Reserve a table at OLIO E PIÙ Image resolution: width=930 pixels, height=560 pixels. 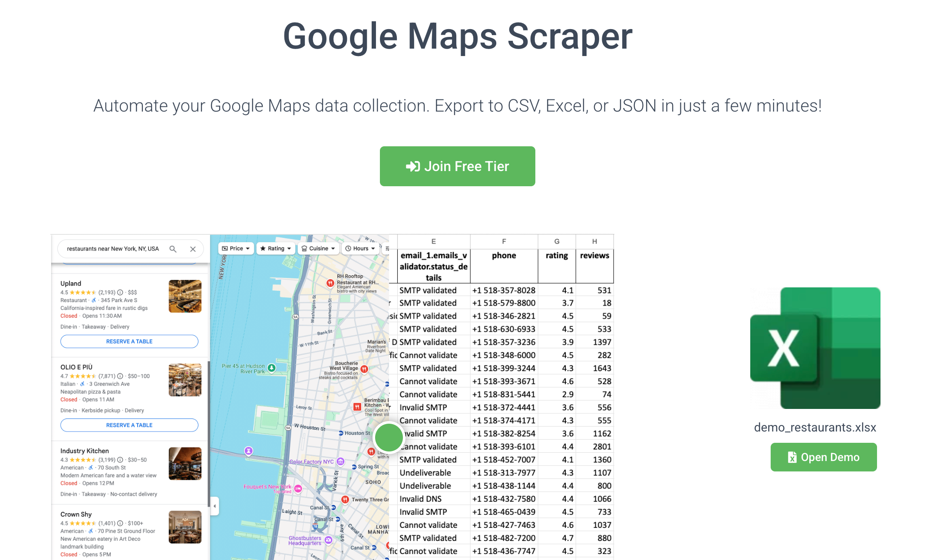(x=129, y=425)
